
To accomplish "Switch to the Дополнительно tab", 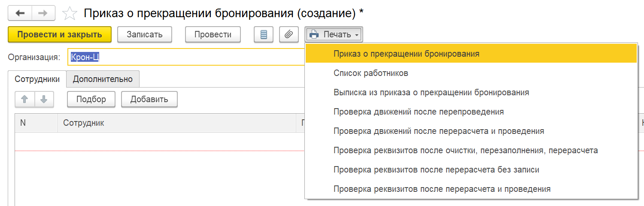I will (x=103, y=79).
